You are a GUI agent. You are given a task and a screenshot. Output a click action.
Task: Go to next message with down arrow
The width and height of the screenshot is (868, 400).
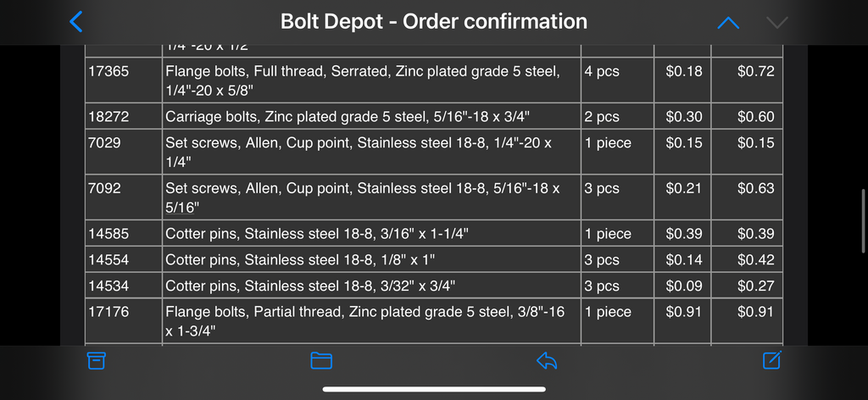coord(776,22)
